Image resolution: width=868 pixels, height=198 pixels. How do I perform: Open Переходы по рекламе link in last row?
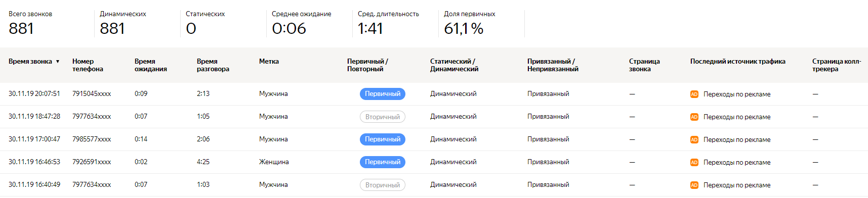737,185
